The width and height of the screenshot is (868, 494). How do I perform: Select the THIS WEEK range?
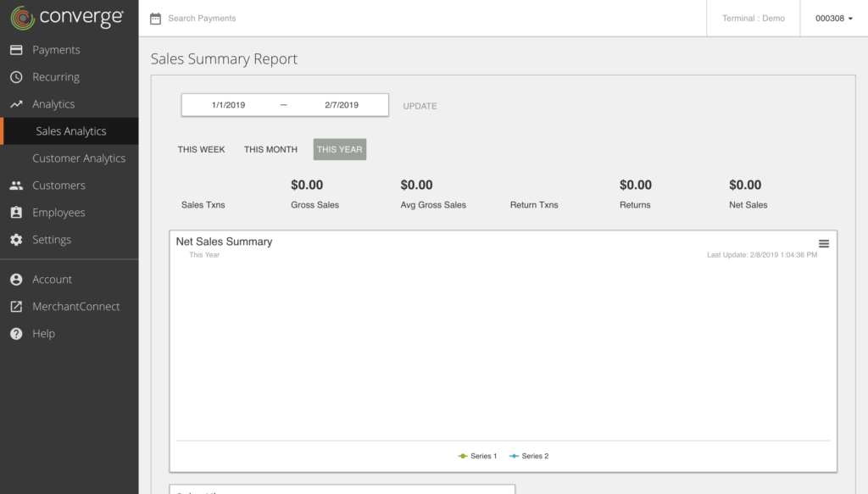point(201,149)
